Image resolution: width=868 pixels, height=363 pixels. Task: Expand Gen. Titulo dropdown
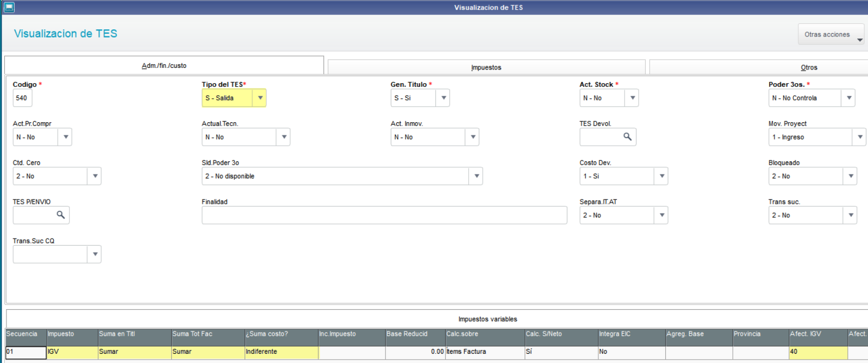tap(444, 98)
